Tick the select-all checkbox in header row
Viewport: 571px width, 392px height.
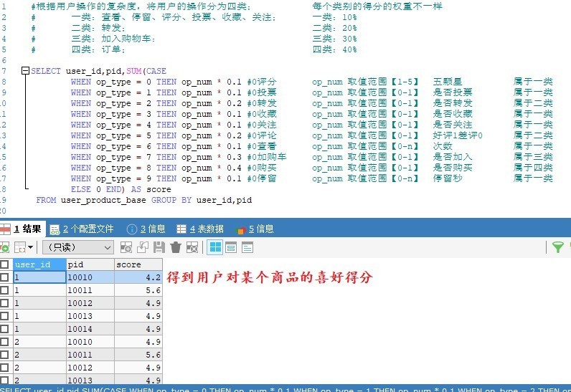(x=5, y=264)
